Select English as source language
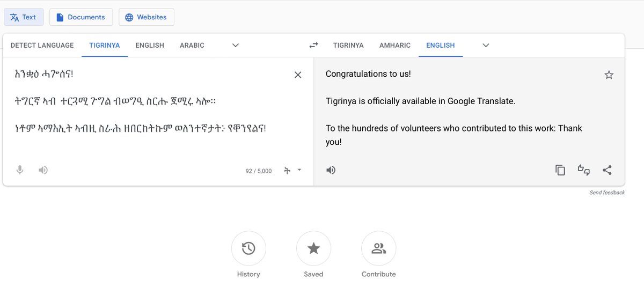 150,46
